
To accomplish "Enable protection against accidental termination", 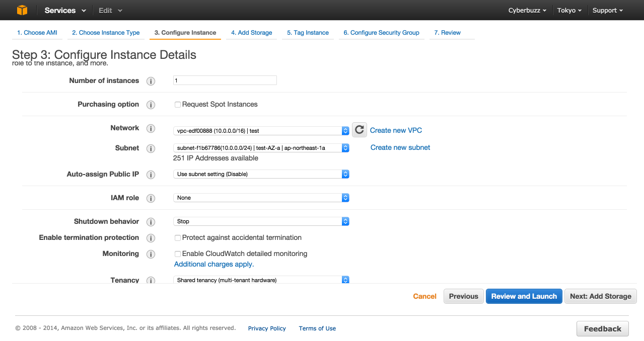I will [x=177, y=237].
